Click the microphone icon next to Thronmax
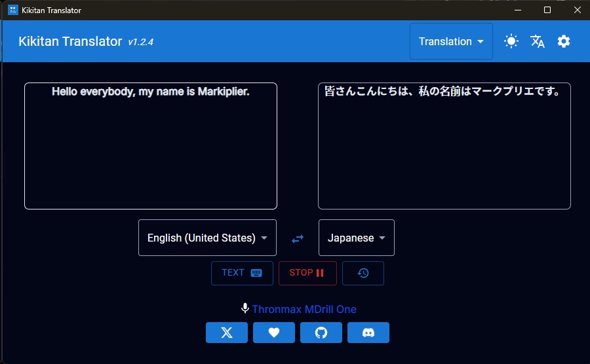This screenshot has width=590, height=364. pyautogui.click(x=245, y=308)
